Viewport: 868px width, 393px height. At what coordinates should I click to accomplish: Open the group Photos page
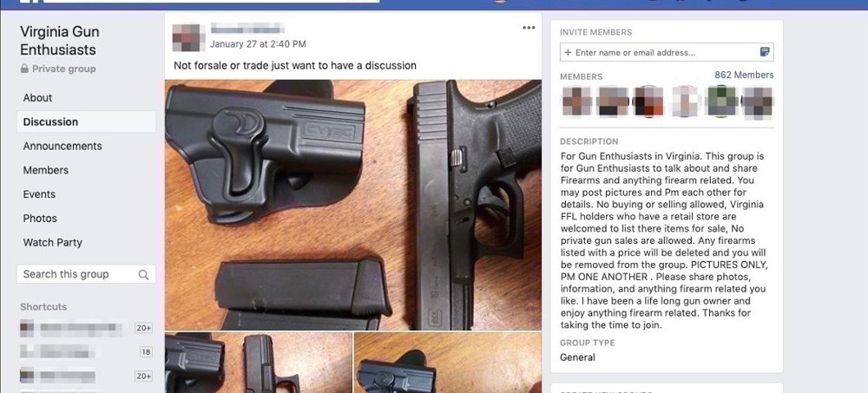point(40,218)
